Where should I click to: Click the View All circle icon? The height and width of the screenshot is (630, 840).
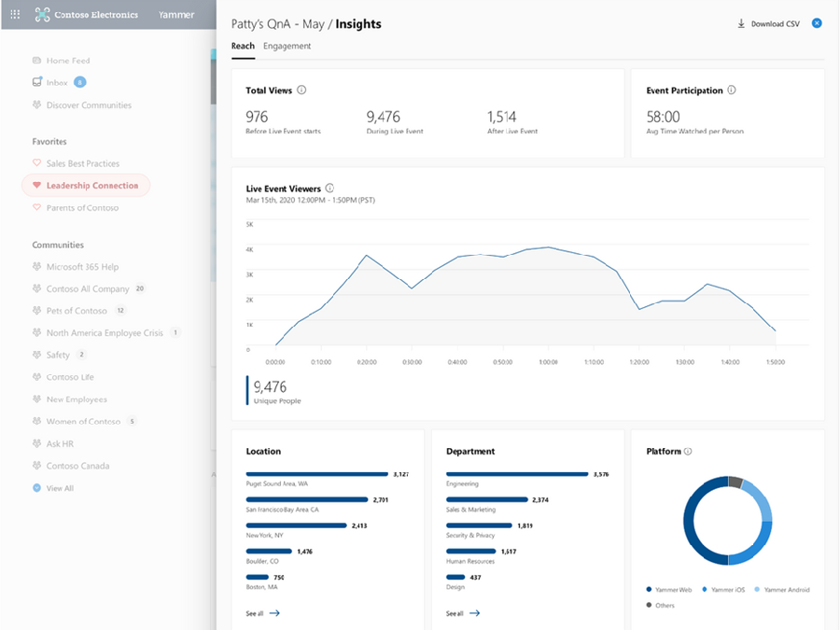(x=36, y=487)
